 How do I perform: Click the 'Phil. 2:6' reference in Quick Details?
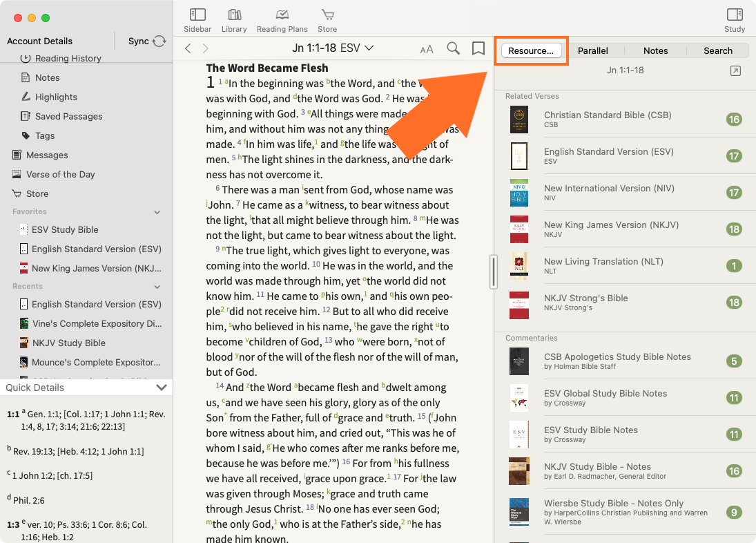click(x=28, y=501)
